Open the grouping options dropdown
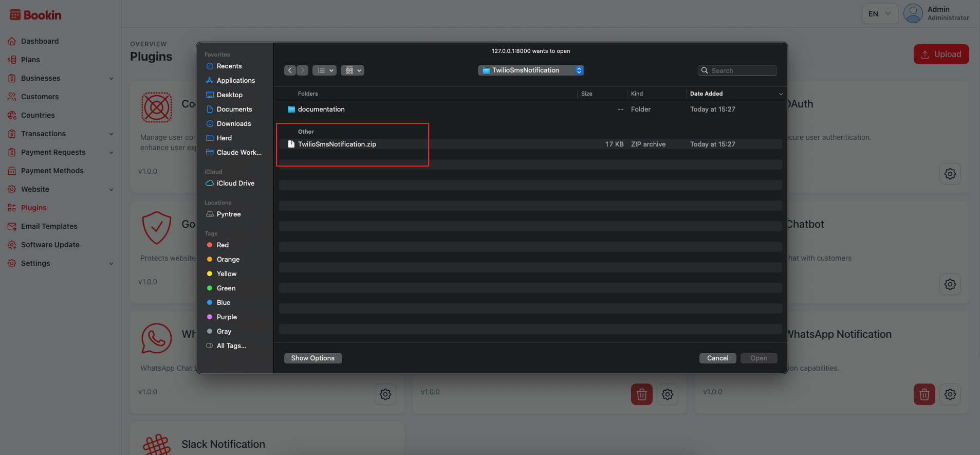The image size is (980, 455). pyautogui.click(x=353, y=70)
